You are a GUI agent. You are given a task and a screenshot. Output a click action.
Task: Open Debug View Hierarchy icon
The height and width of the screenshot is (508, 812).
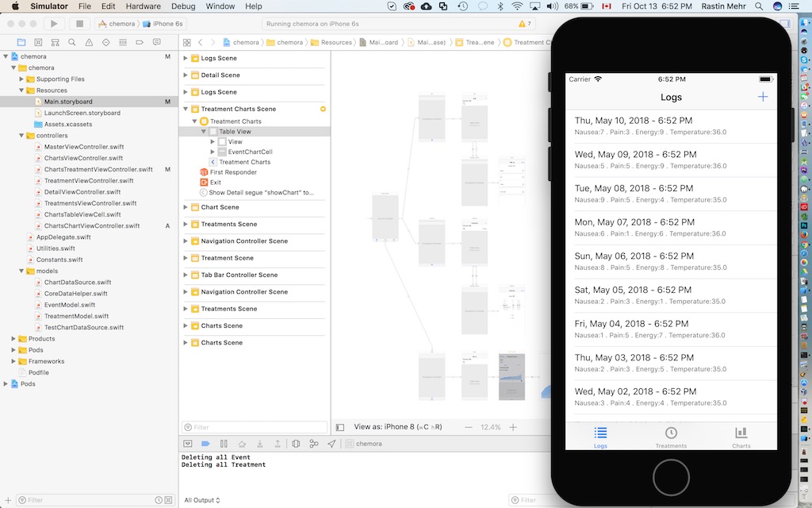coord(296,444)
